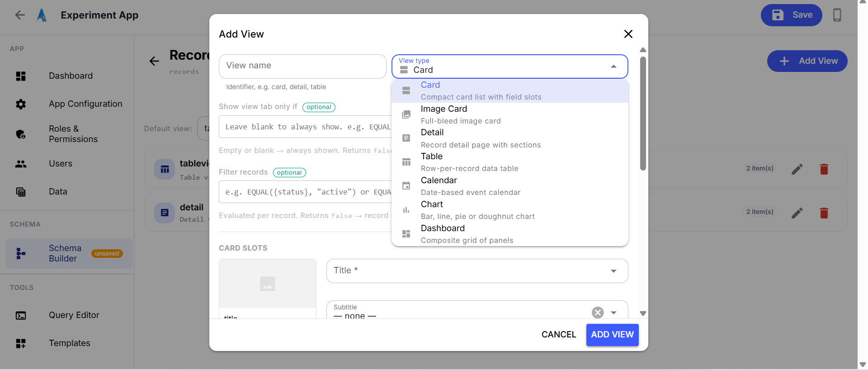Pick the Table view type
Screen dimensions: 868x370
tap(510, 162)
